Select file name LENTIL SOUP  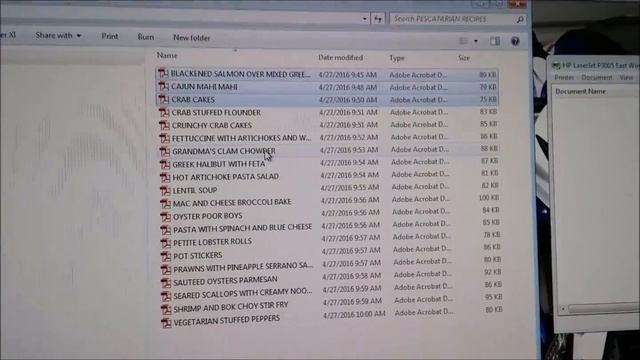pos(195,190)
